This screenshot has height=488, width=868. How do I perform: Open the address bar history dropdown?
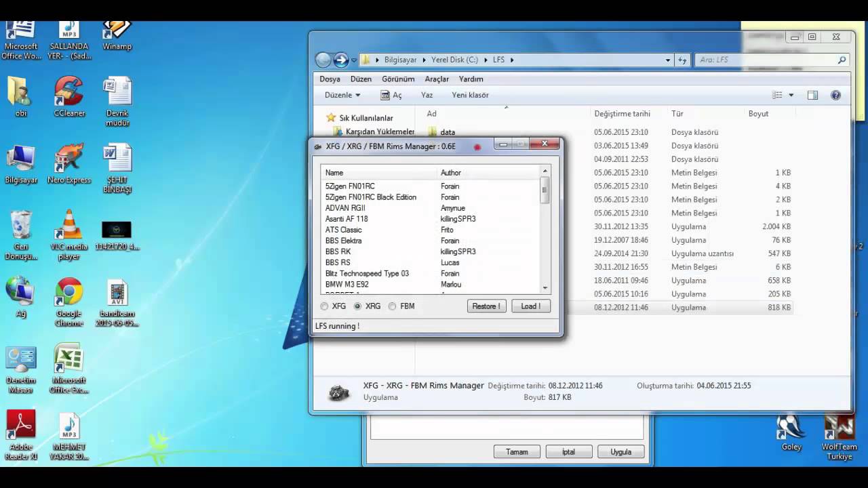point(668,60)
